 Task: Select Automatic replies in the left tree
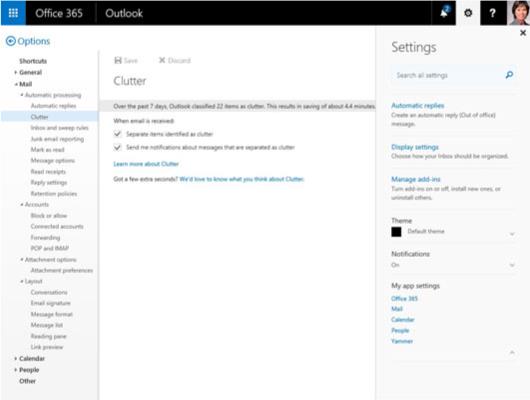(53, 106)
